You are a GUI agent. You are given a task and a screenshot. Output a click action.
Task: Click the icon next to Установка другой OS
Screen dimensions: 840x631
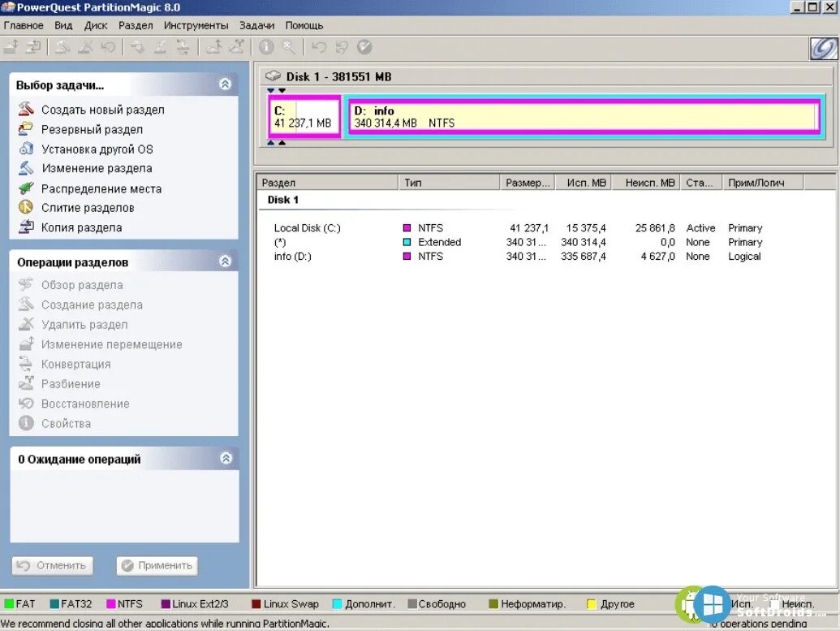click(26, 149)
